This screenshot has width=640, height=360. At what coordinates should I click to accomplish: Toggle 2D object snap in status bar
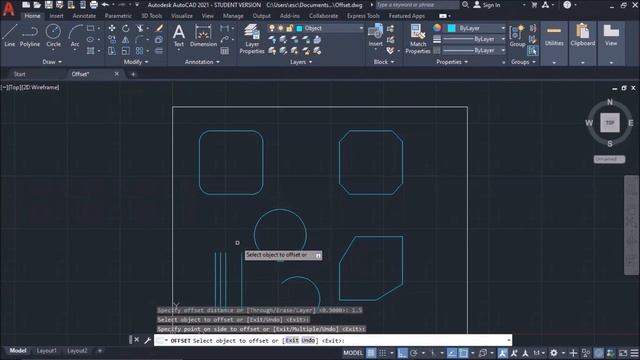[x=463, y=353]
